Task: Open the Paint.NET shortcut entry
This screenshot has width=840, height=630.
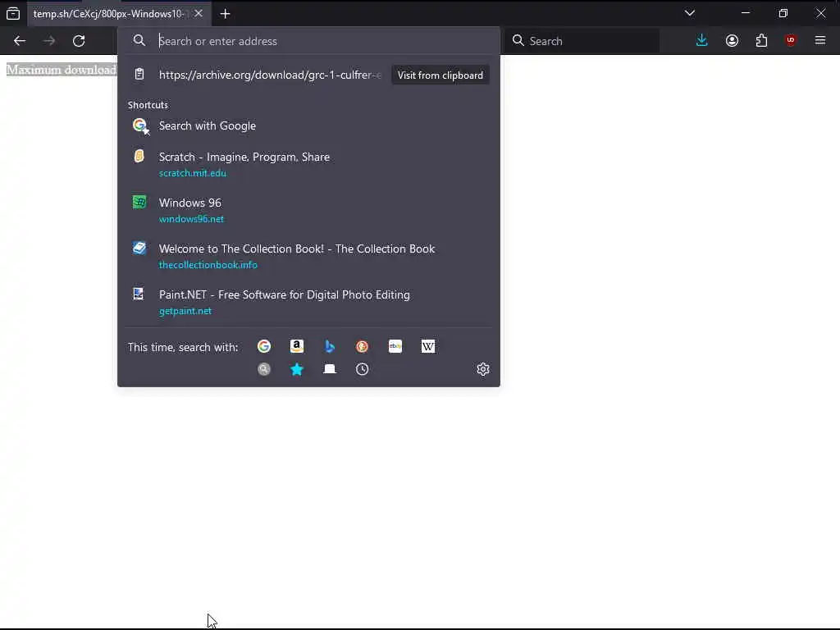Action: pyautogui.click(x=308, y=302)
